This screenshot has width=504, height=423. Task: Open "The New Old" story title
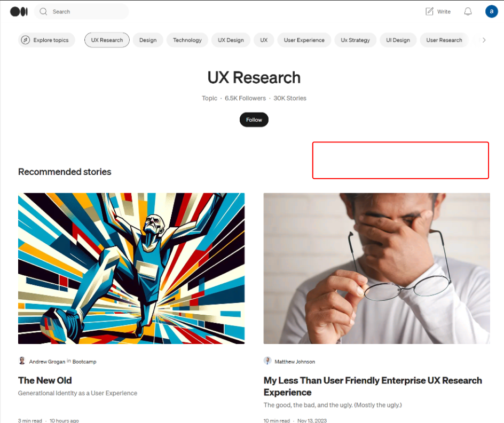tap(45, 381)
